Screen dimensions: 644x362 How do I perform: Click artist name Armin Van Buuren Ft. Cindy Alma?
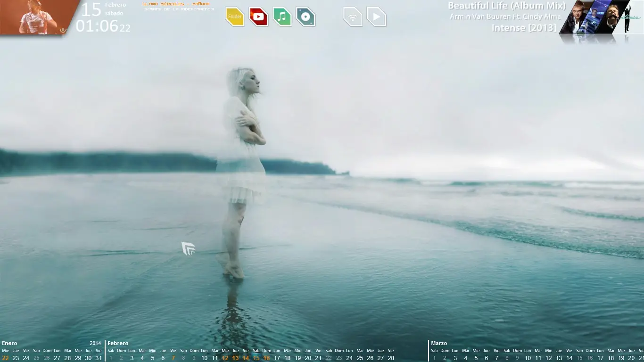(505, 17)
